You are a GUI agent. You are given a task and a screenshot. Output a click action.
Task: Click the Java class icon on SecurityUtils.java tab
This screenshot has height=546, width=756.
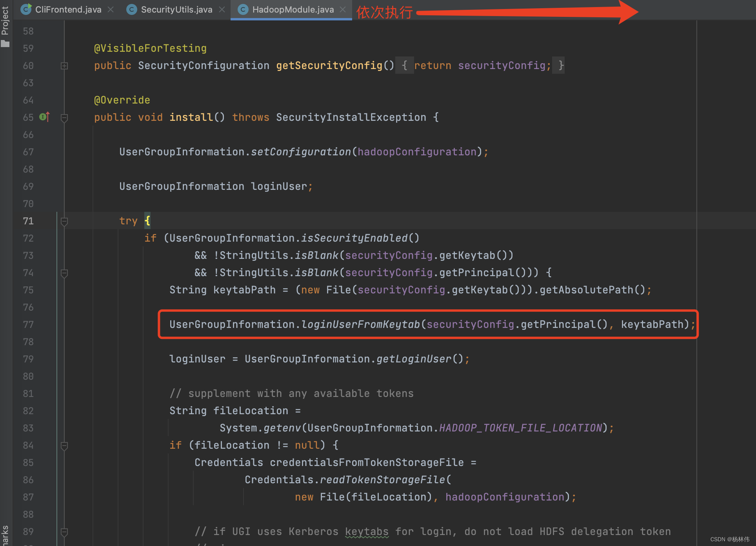[x=131, y=9]
